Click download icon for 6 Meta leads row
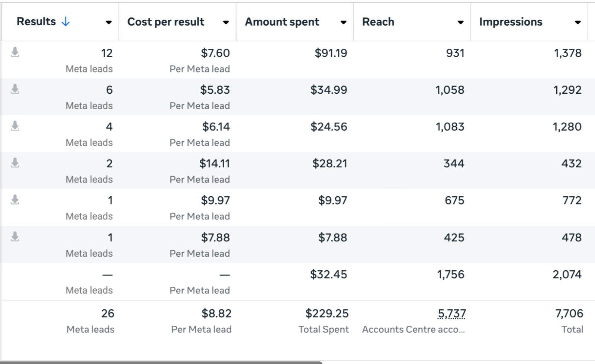Viewport: 595px width, 364px height. pyautogui.click(x=15, y=89)
